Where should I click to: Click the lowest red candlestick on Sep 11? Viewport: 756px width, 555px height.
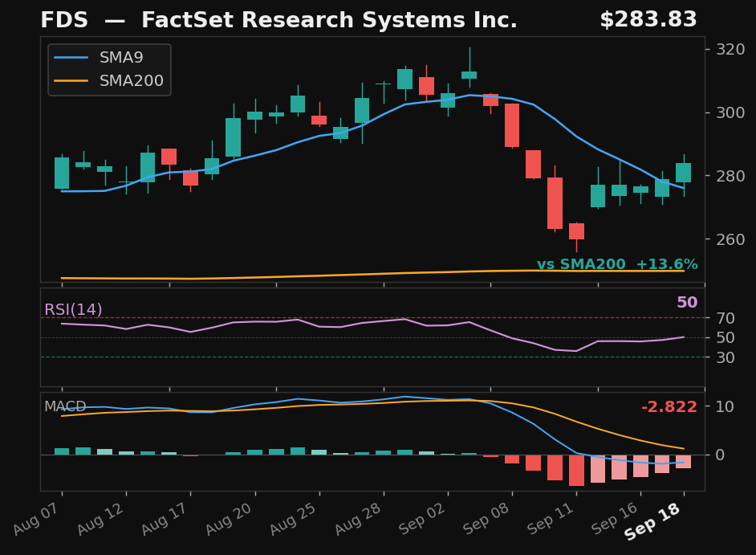577,231
